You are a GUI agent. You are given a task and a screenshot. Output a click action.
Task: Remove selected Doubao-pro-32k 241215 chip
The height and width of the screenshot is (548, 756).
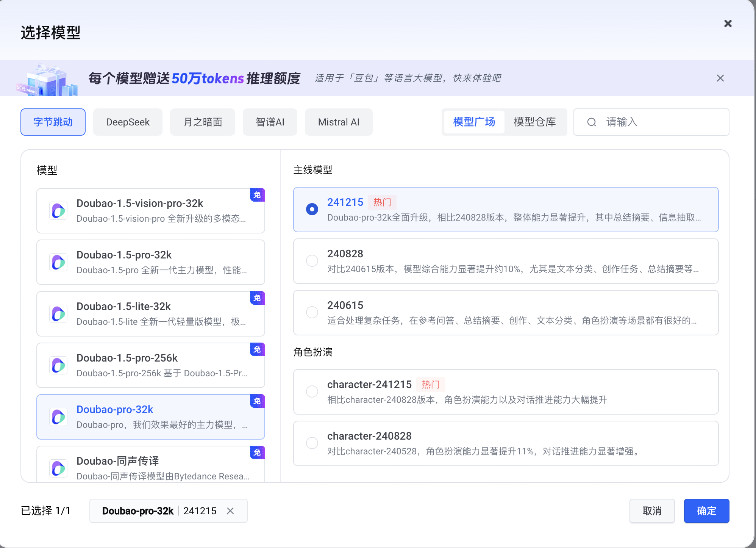click(230, 511)
